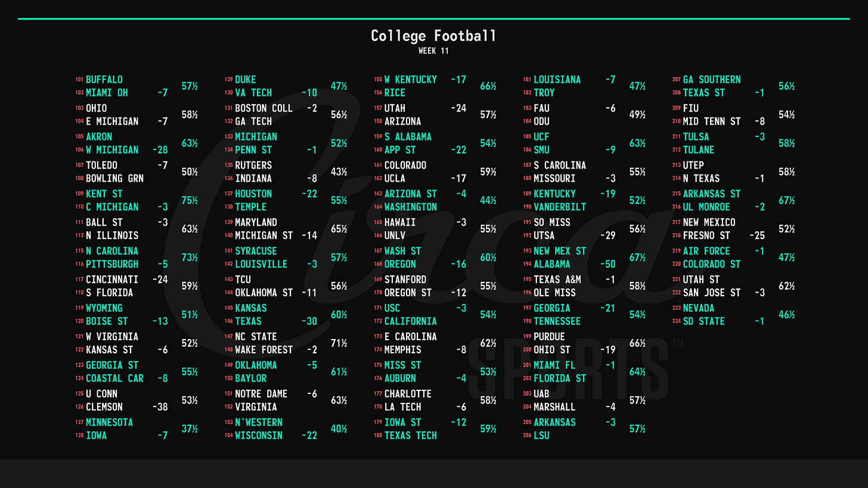Viewport: 868px width, 488px height.
Task: Select the MIAMI OH team name
Action: pos(107,92)
